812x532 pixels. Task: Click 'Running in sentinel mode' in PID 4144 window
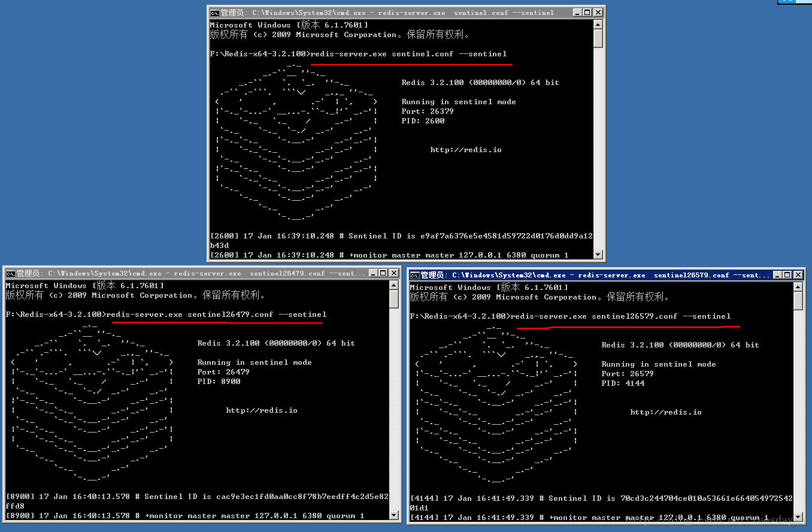click(x=659, y=364)
